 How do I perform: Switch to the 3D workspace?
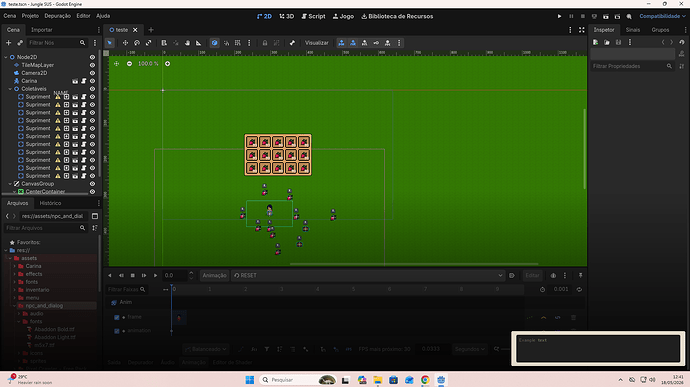pyautogui.click(x=286, y=16)
